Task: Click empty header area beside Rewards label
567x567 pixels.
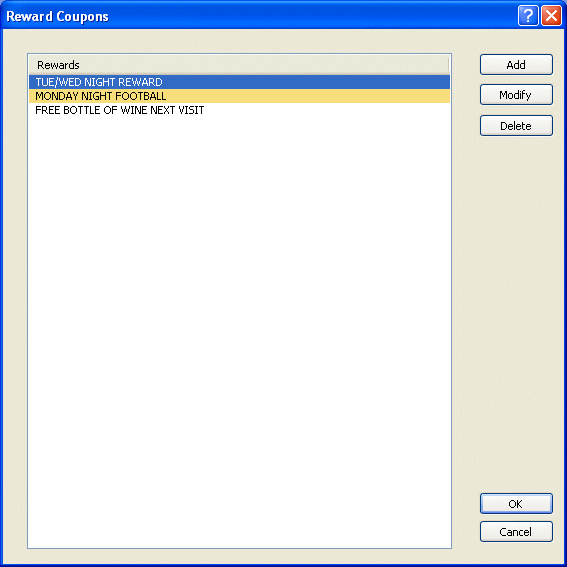Action: coord(263,65)
